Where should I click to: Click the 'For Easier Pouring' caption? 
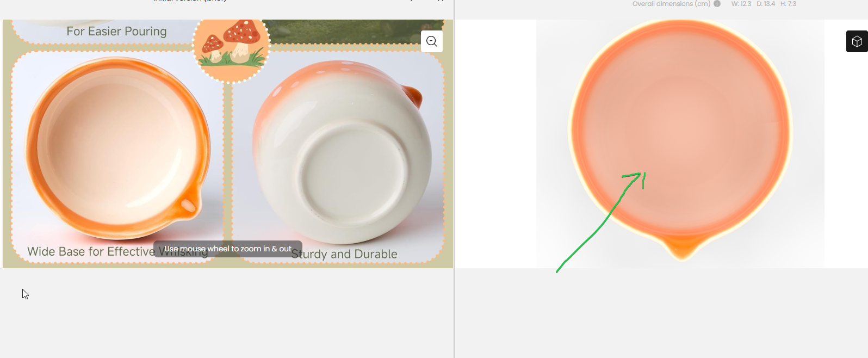click(x=116, y=32)
